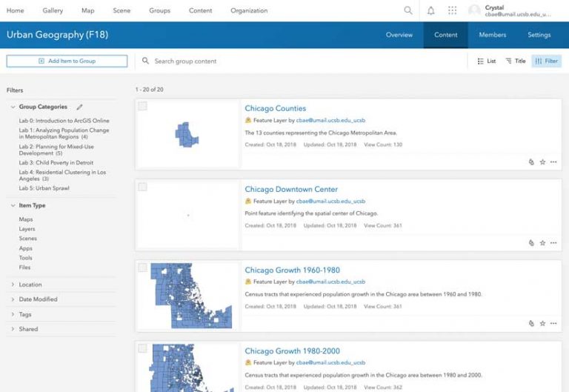This screenshot has height=392, width=569.
Task: Open the Chicago Growth 1980-2000 title link
Action: click(x=292, y=351)
